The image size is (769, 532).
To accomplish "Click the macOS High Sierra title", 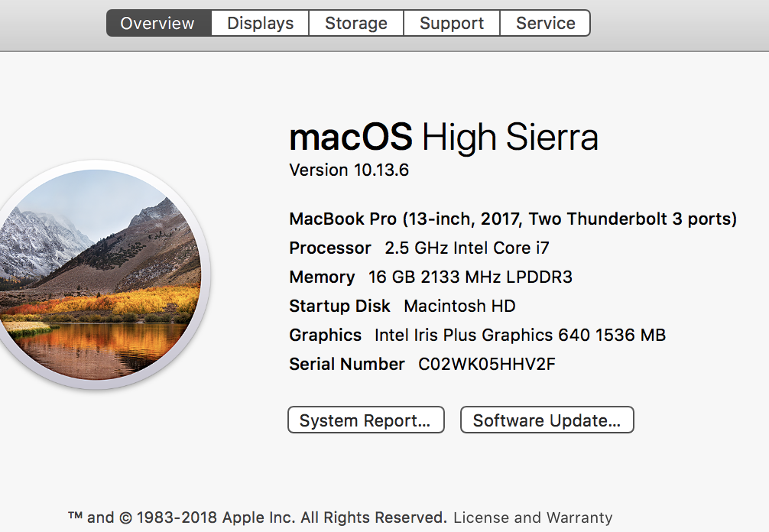I will click(443, 138).
